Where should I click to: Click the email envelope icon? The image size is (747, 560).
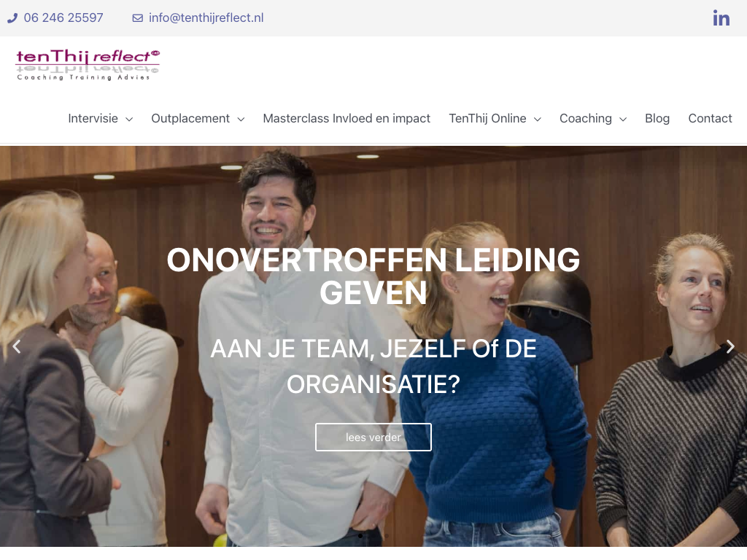pos(138,18)
